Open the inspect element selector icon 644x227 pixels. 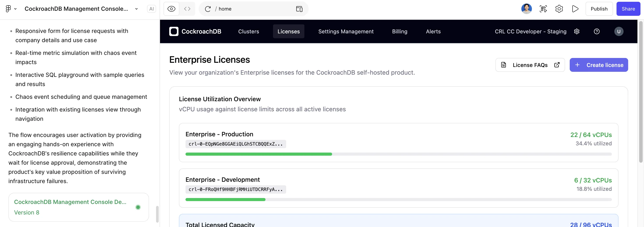click(x=543, y=9)
